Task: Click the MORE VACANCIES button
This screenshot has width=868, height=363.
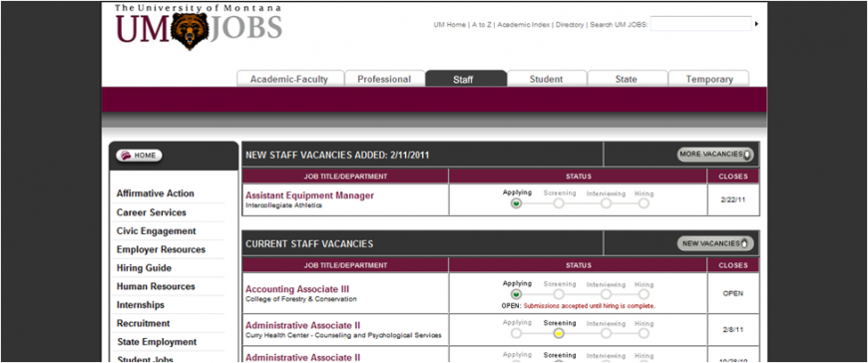Action: 715,155
